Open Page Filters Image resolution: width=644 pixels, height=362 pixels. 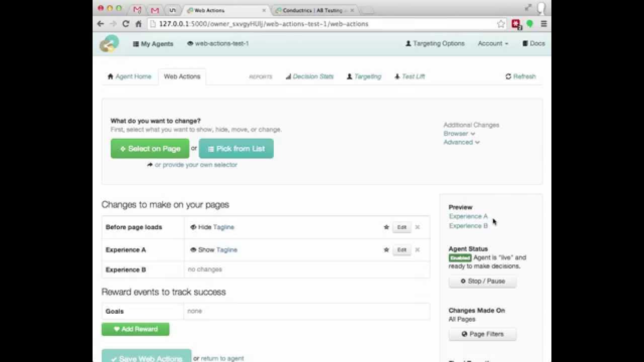(x=482, y=334)
